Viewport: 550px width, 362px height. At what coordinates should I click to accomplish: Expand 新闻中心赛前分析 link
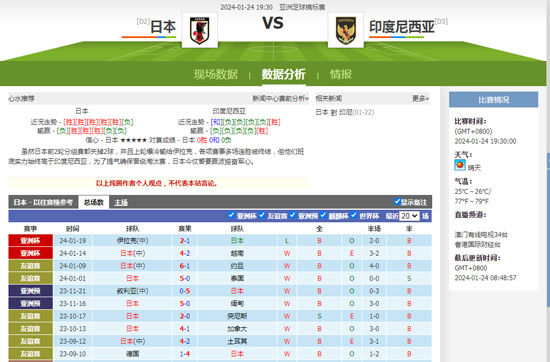coord(280,99)
